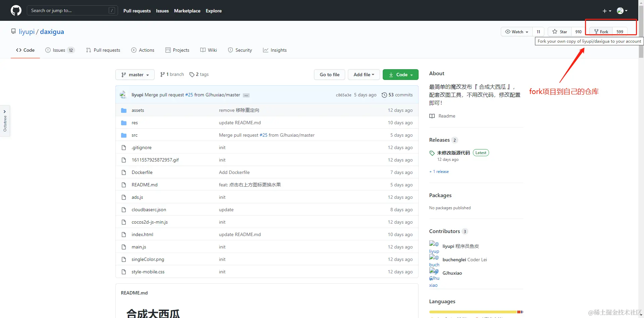Open the cocos2d-js-min.js file
Viewport: 644px width, 318px height.
(150, 222)
